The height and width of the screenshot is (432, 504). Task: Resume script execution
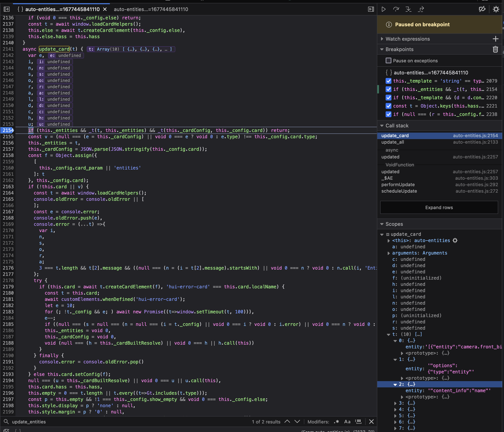coord(384,9)
